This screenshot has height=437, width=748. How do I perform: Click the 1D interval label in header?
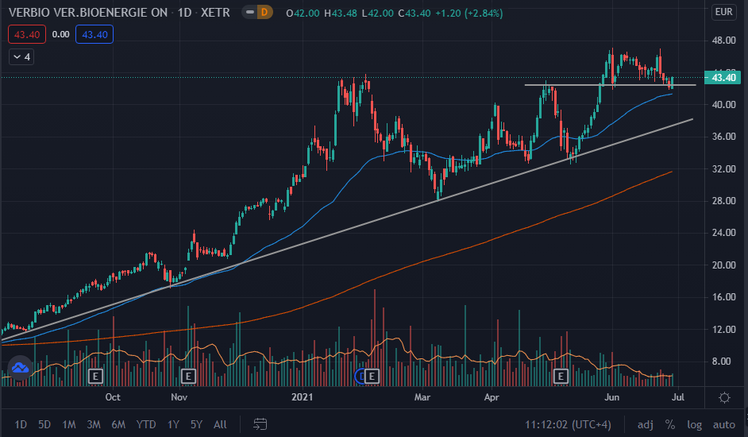[x=184, y=13]
